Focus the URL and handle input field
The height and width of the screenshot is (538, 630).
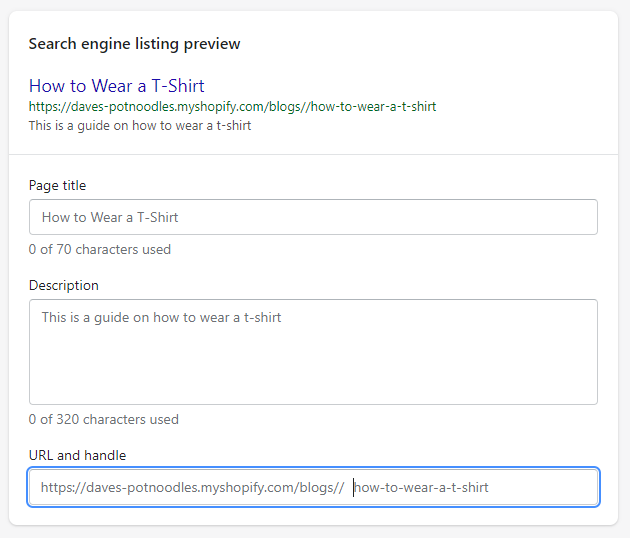(x=313, y=487)
